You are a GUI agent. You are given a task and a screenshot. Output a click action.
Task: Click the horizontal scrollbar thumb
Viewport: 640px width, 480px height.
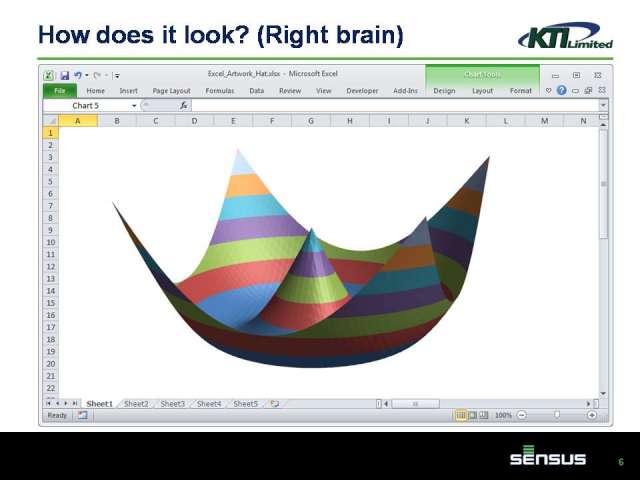(416, 404)
